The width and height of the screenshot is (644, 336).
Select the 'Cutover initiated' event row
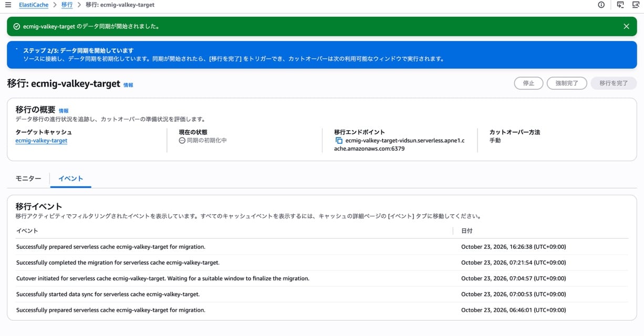322,278
